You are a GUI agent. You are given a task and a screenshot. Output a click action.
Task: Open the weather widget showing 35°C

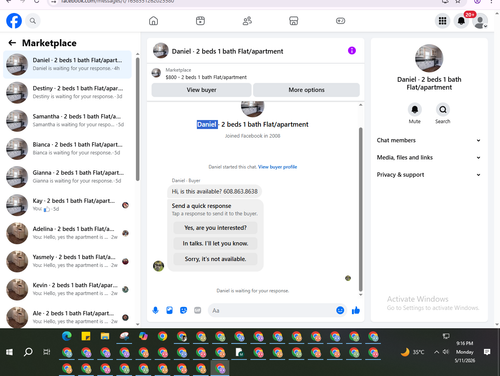tap(413, 352)
